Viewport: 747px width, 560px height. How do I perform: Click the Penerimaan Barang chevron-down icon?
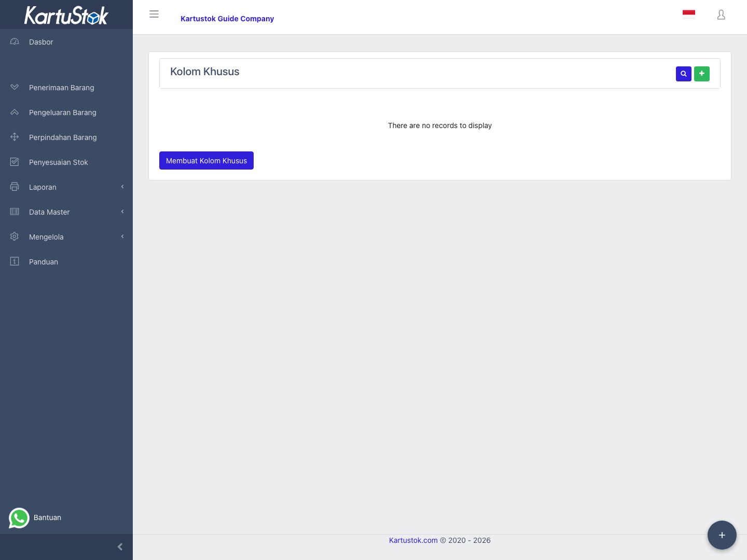click(x=15, y=87)
